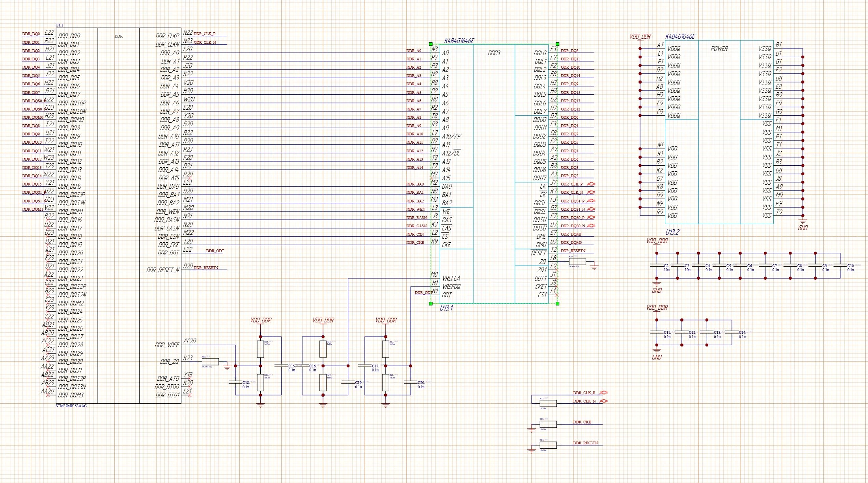The height and width of the screenshot is (483, 868).
Task: Select capacitor C20 symbol
Action: click(411, 382)
